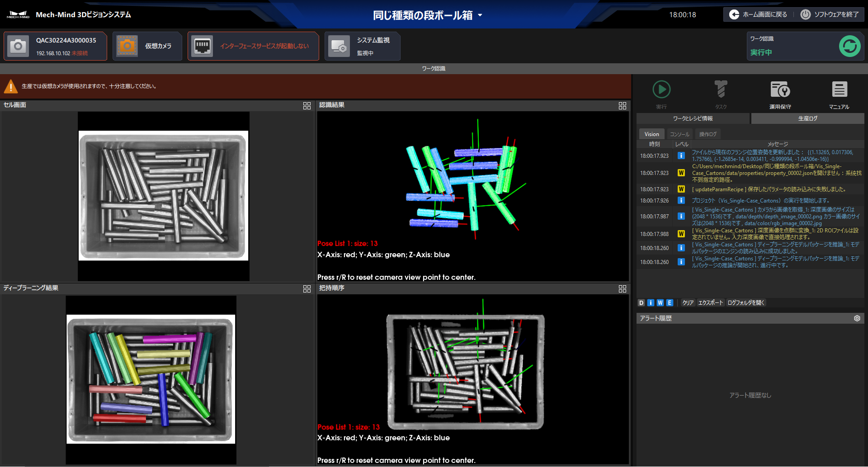This screenshot has height=467, width=868.
Task: Click the 実行 play icon
Action: pos(661,90)
